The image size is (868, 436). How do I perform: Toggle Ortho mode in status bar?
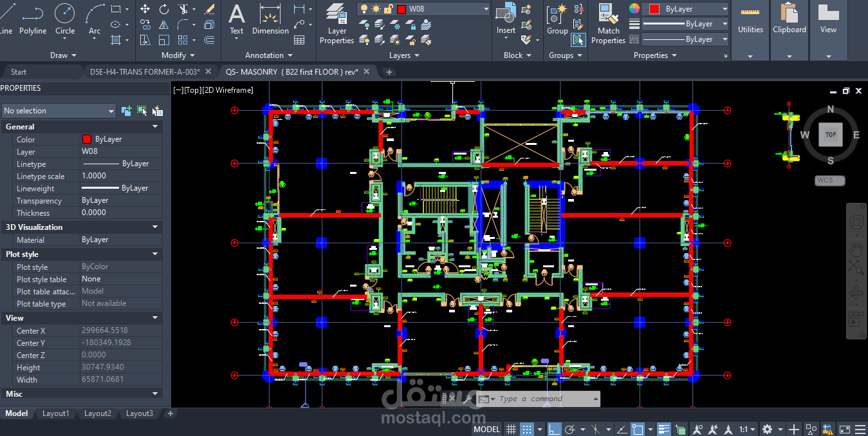tap(554, 429)
